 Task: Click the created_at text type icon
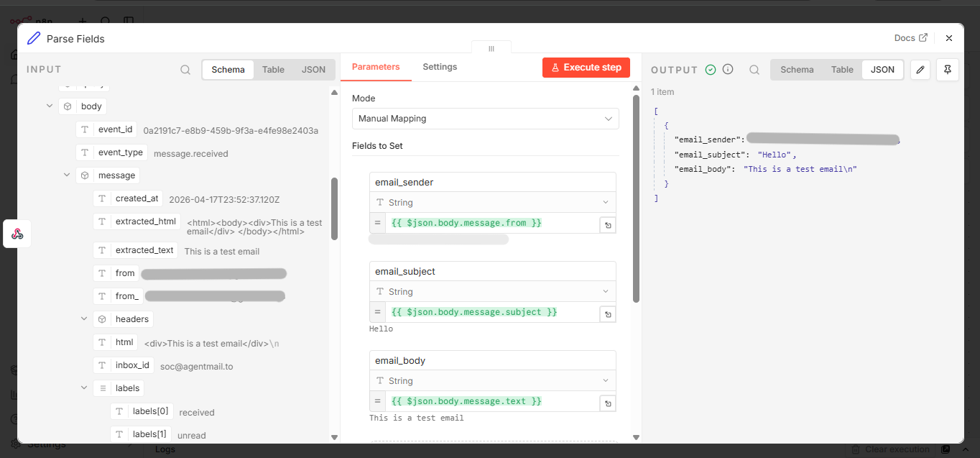[102, 198]
